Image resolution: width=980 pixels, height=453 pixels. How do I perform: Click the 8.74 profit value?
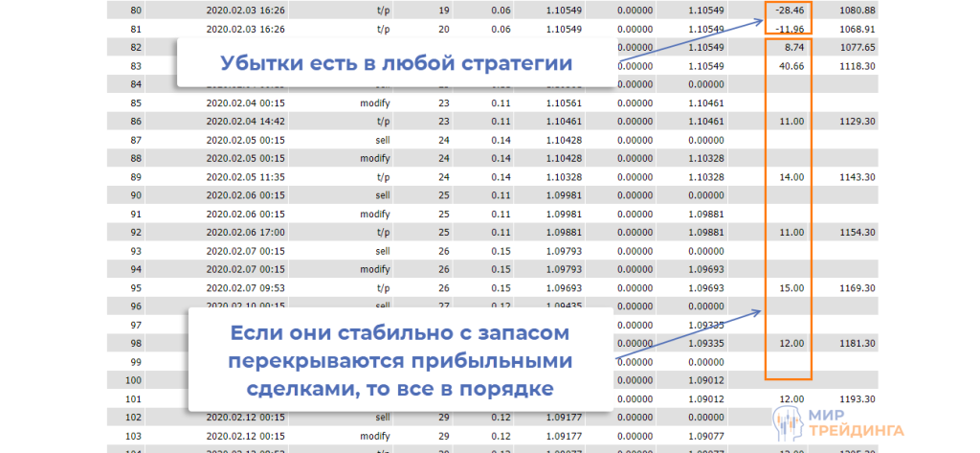[792, 47]
